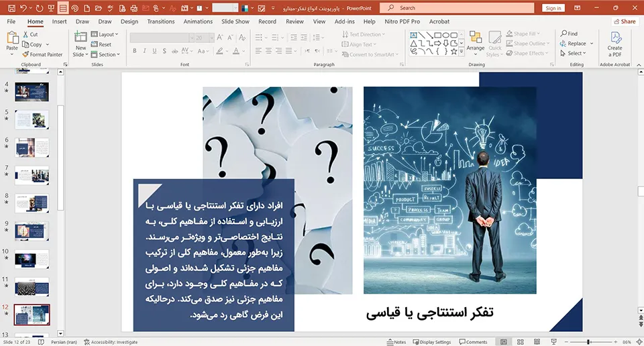Toggle Align Right paragraph
The width and height of the screenshot is (644, 346).
click(278, 51)
